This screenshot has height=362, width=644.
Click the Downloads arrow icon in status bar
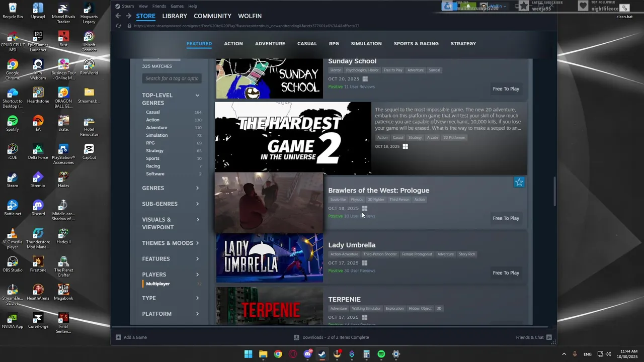296,337
